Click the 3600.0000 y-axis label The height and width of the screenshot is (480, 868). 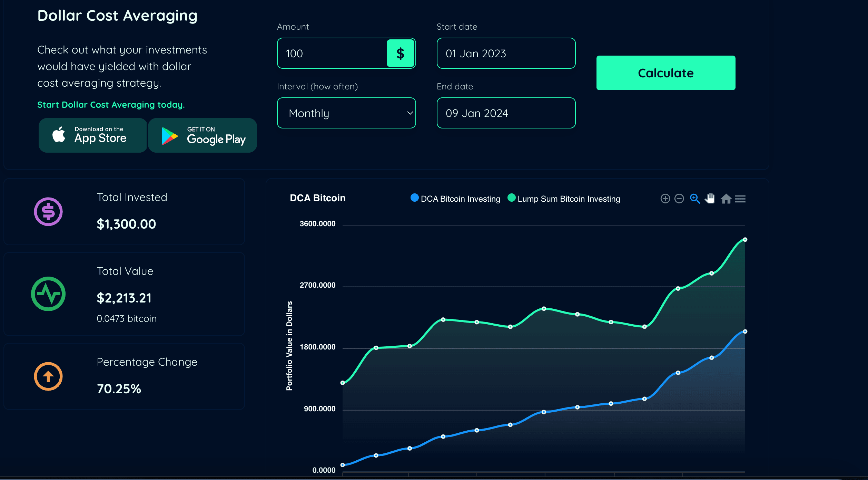click(317, 224)
